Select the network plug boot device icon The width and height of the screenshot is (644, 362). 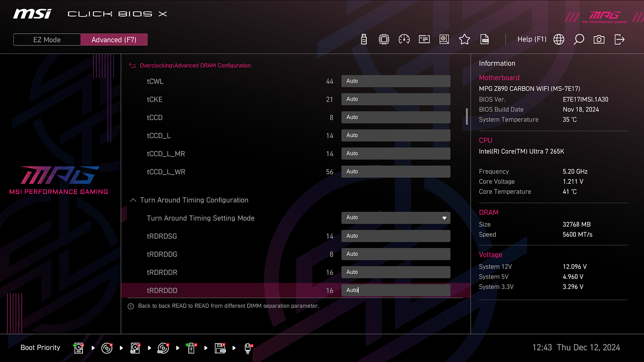click(x=248, y=348)
